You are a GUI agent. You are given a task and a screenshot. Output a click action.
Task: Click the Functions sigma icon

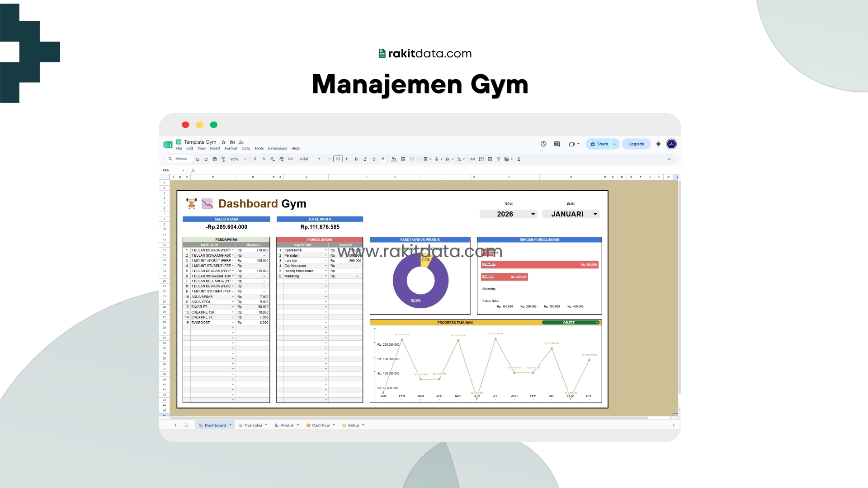coord(519,159)
